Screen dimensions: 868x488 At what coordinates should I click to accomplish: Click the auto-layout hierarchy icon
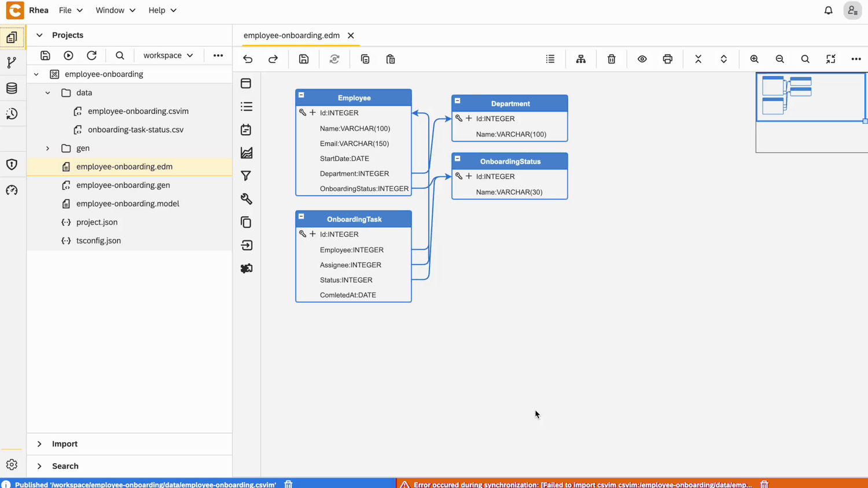click(x=580, y=59)
